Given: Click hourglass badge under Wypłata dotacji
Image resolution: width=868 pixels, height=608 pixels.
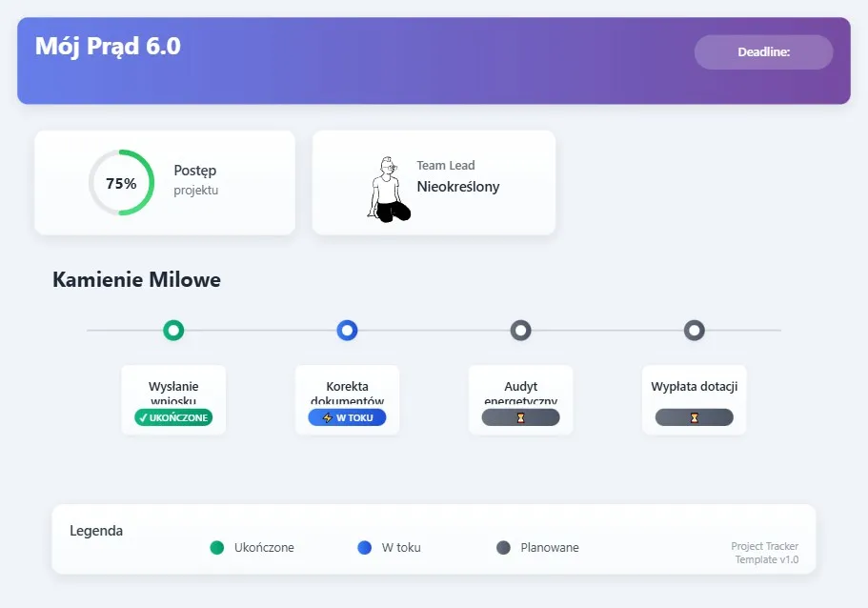Looking at the screenshot, I should [x=694, y=417].
